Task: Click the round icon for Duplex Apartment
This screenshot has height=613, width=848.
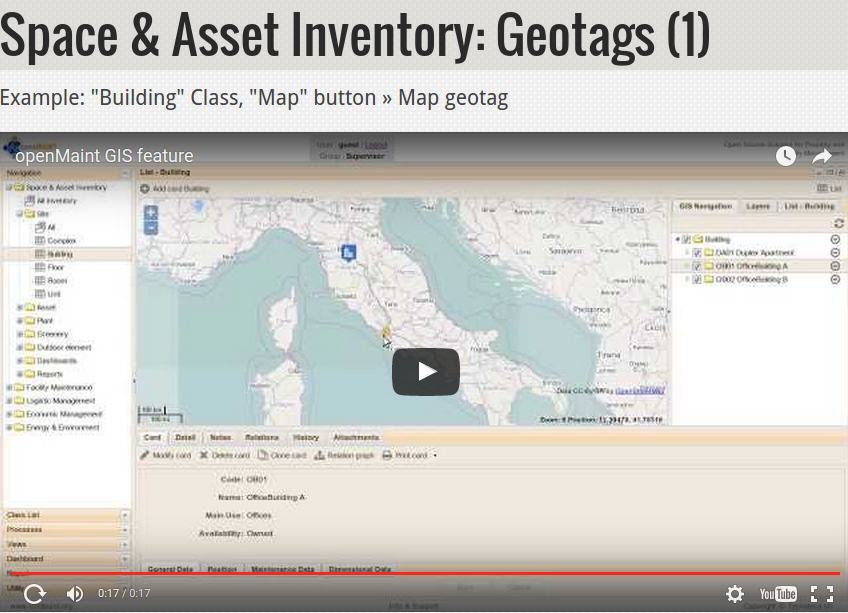Action: pyautogui.click(x=835, y=253)
